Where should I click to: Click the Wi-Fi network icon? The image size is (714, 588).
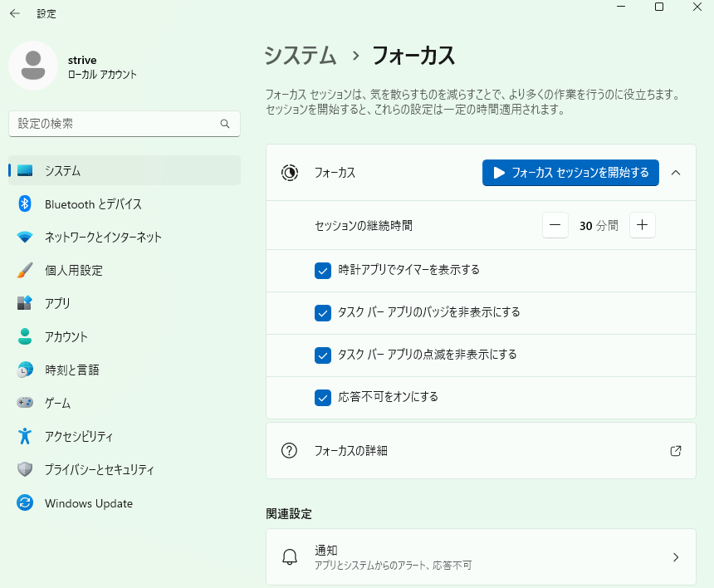point(25,237)
